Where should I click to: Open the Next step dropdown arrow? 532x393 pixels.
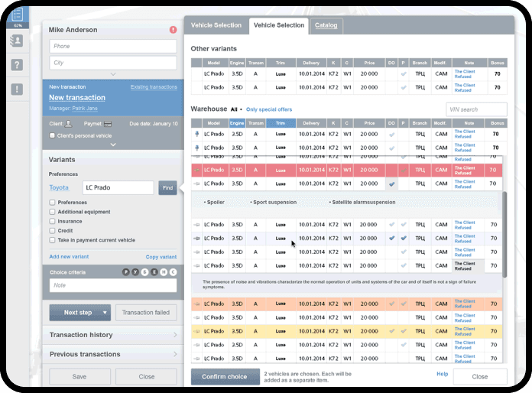click(105, 313)
